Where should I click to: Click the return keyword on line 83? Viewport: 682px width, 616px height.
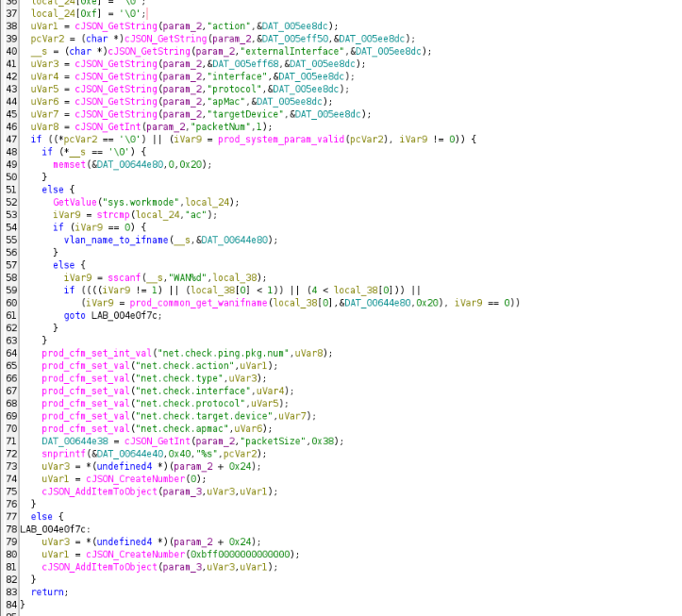(47, 593)
